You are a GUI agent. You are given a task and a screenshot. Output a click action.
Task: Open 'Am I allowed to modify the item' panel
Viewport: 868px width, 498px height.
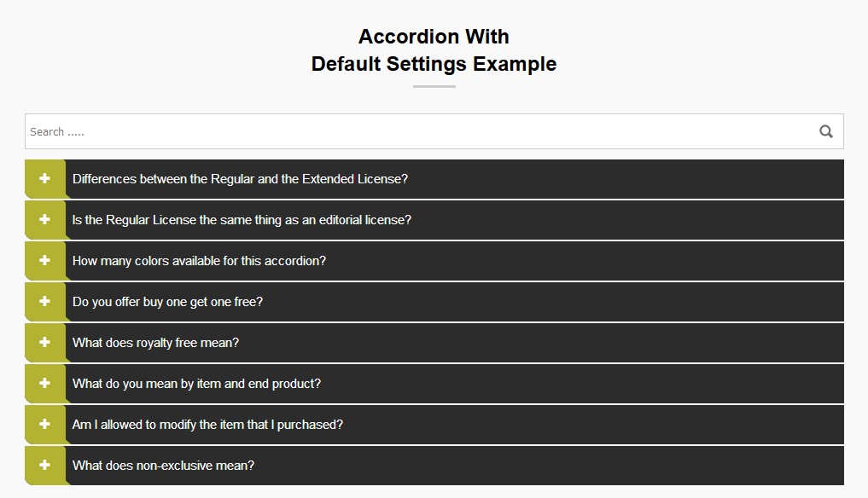tap(207, 425)
